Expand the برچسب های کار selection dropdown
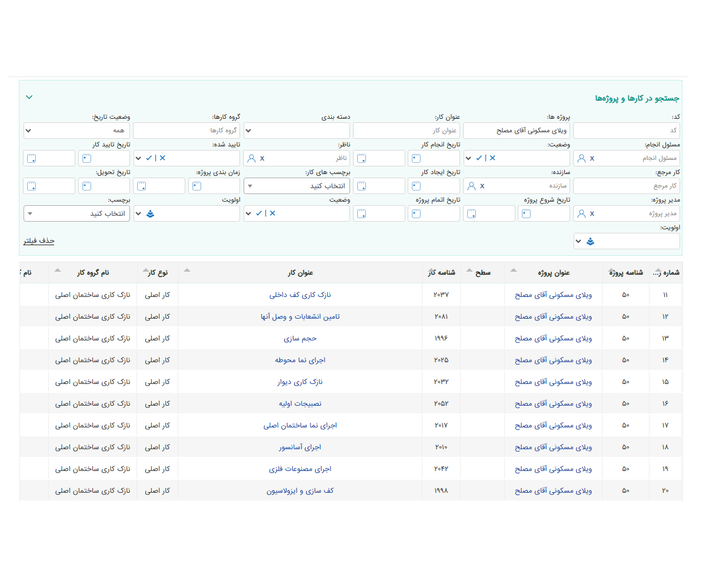 (297, 186)
